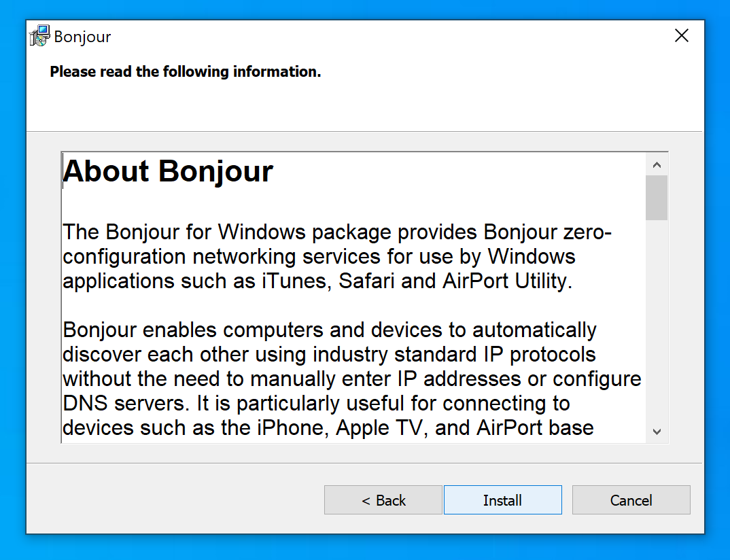Click the "Please read the following information." text

point(186,71)
